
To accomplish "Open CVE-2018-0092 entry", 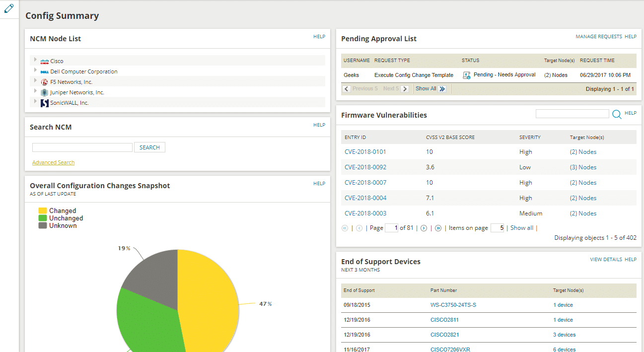I will click(x=365, y=167).
